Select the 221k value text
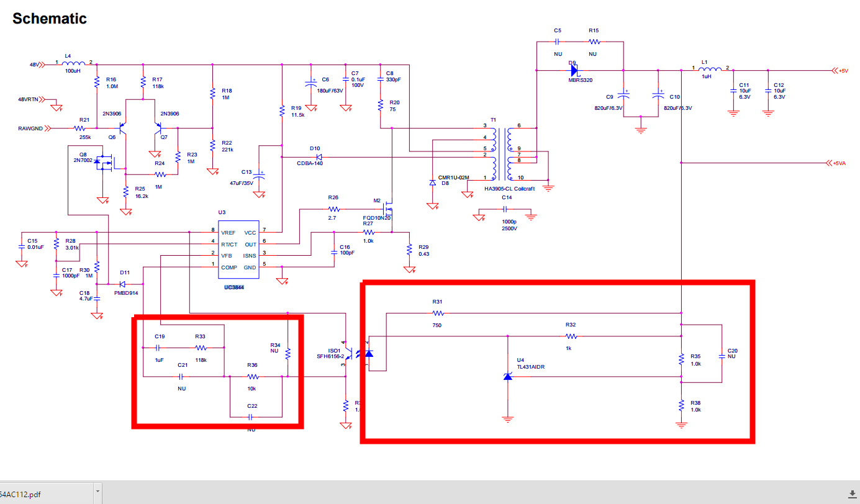 (x=227, y=150)
